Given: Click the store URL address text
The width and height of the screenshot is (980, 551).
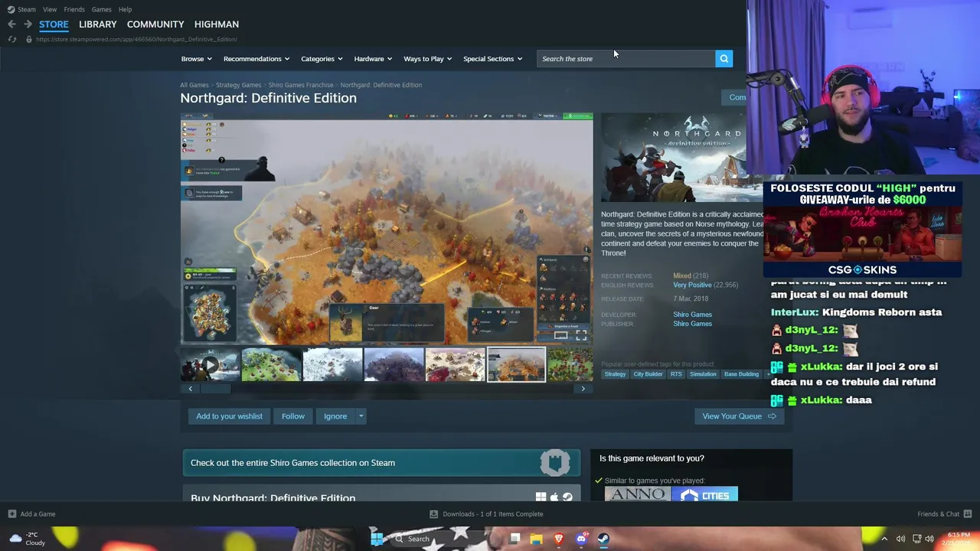Looking at the screenshot, I should click(136, 39).
